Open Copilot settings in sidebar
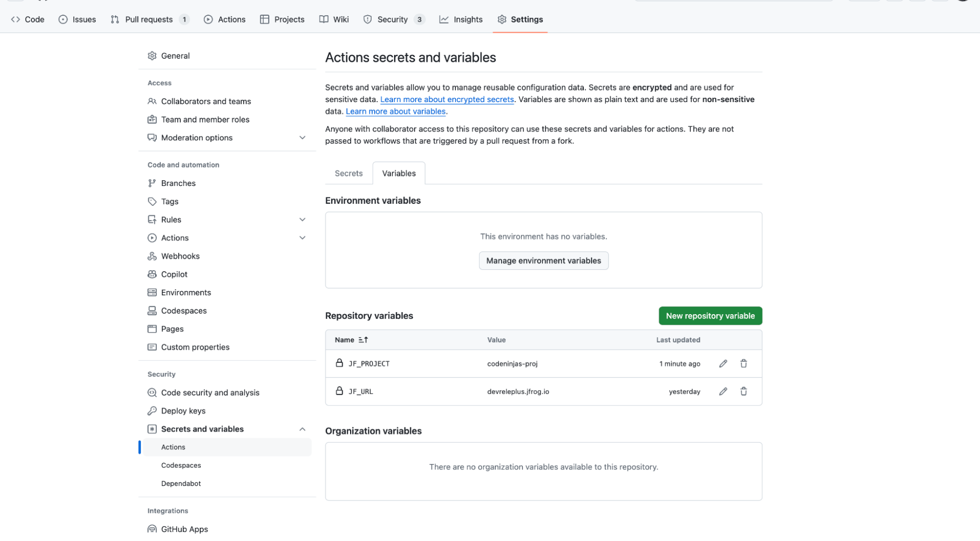Image resolution: width=980 pixels, height=541 pixels. pyautogui.click(x=174, y=274)
